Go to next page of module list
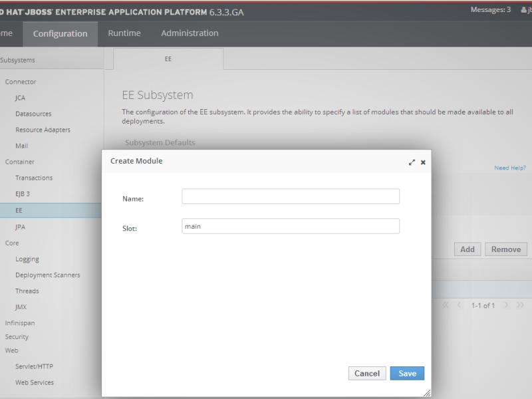Viewport: 532px width, 399px height. pyautogui.click(x=506, y=305)
